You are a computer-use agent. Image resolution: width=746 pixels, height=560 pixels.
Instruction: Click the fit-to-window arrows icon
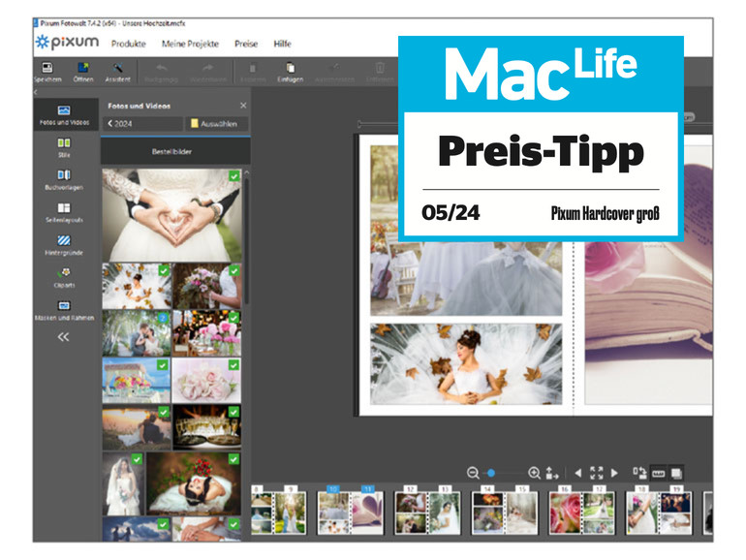(x=596, y=473)
